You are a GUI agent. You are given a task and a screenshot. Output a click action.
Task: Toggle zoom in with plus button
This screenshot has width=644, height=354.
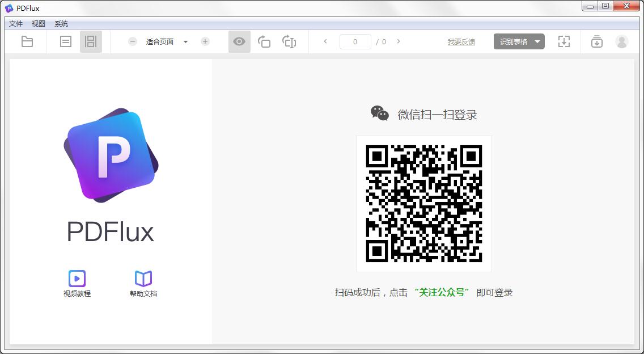coord(204,41)
